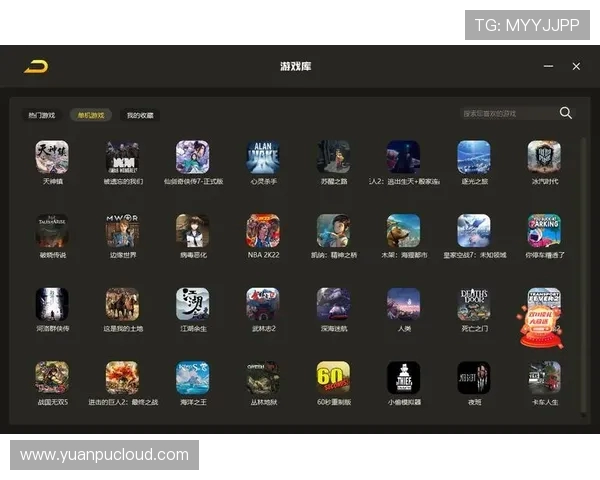Switch to the 热门游戏 tab
This screenshot has height=480, width=600.
pos(42,115)
